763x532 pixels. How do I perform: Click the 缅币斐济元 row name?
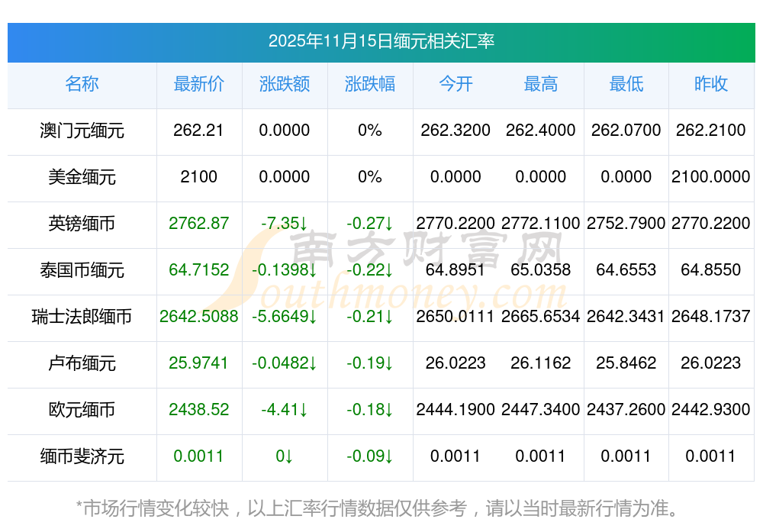[82, 456]
